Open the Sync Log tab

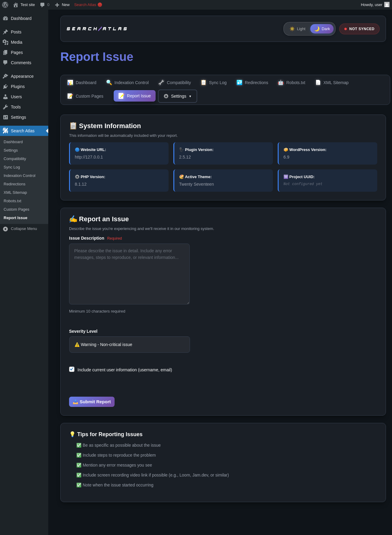[x=214, y=83]
